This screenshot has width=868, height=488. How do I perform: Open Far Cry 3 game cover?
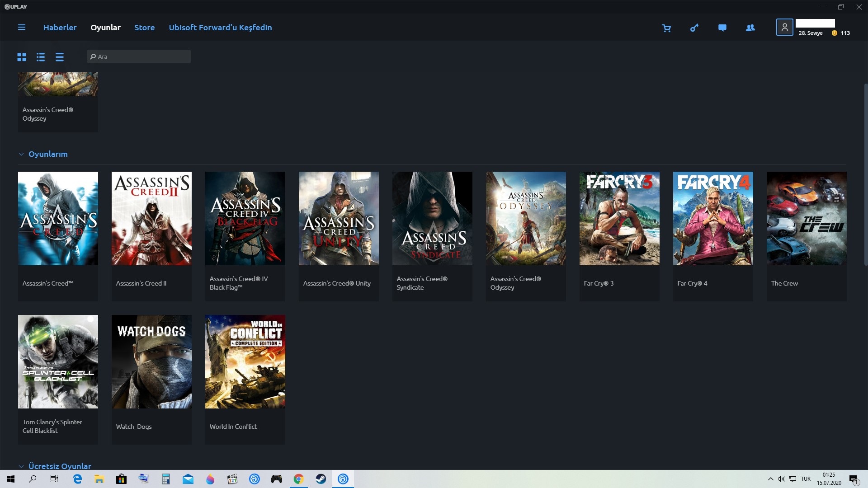click(619, 218)
